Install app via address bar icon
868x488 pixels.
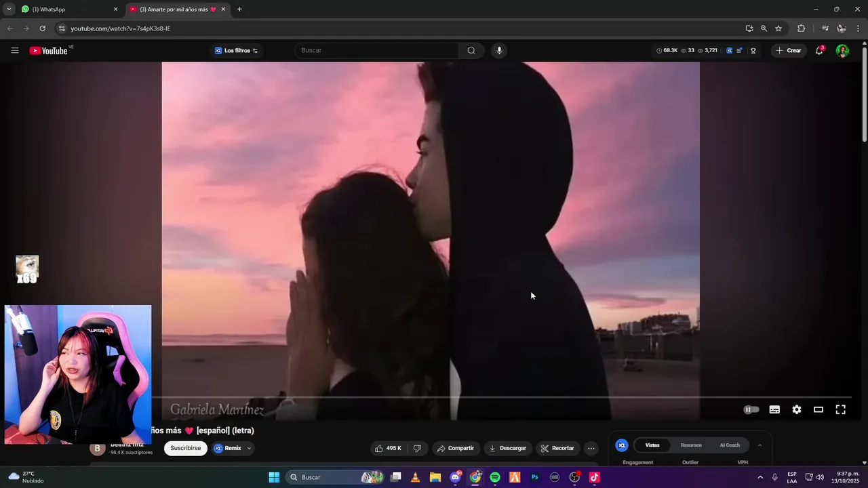click(749, 28)
